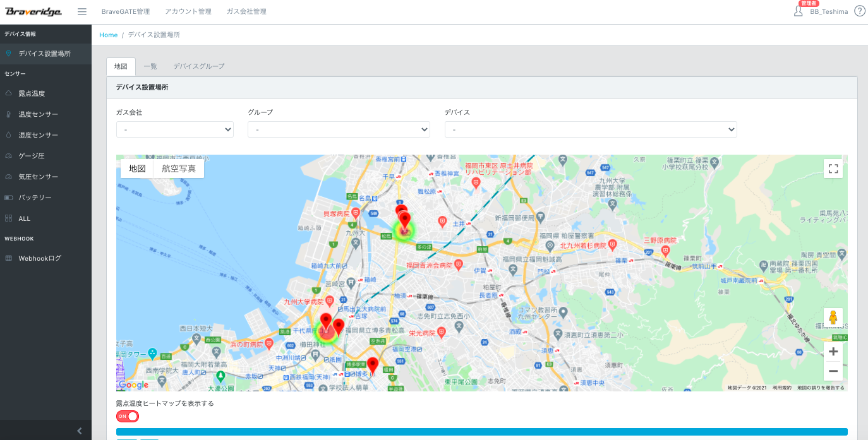Click the BB_Teshima username
868x440 pixels.
pos(829,11)
